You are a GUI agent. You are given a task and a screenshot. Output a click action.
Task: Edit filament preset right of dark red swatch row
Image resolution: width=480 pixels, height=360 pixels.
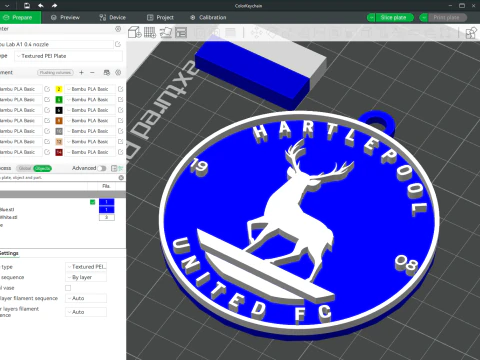pyautogui.click(x=121, y=152)
